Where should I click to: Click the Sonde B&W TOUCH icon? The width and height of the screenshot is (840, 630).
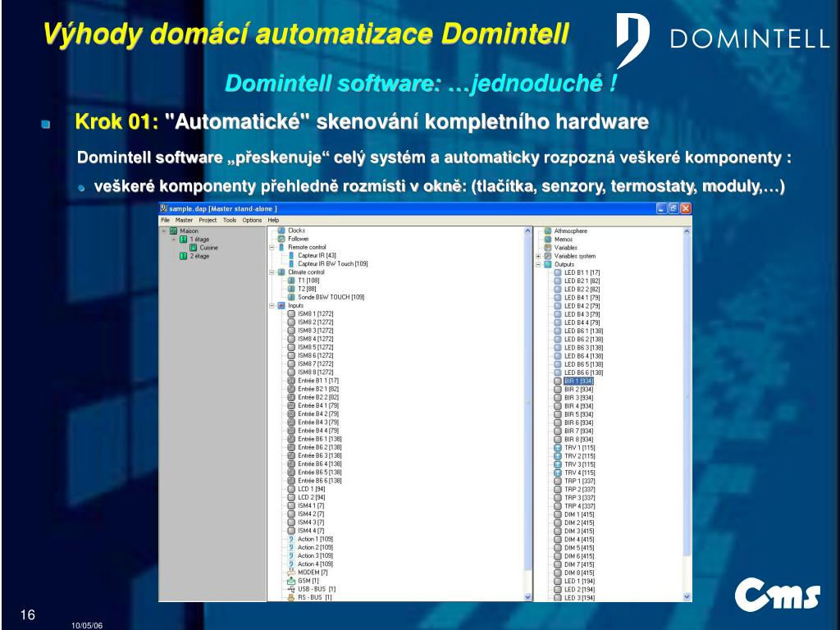point(291,297)
